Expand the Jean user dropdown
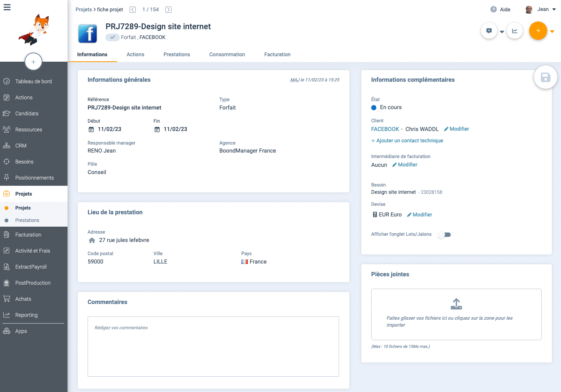Screen dimensions: 561x392 coord(554,9)
